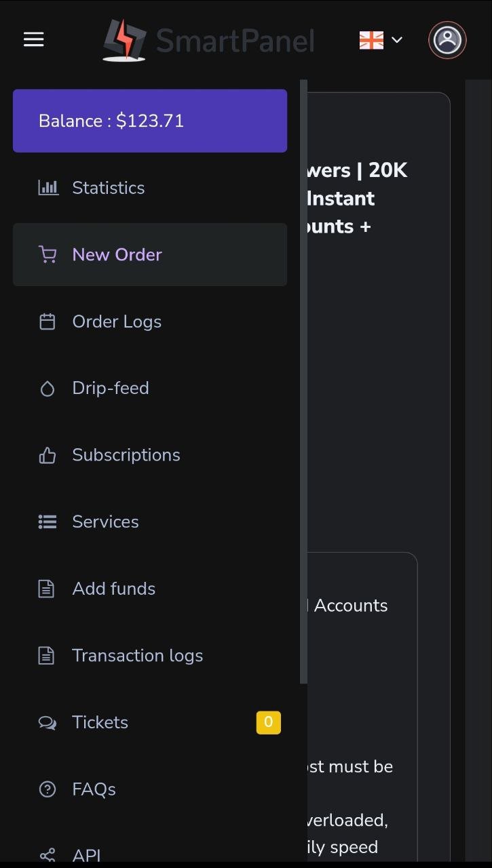Click the yellow tickets count badge
Image resolution: width=492 pixels, height=868 pixels.
(268, 722)
